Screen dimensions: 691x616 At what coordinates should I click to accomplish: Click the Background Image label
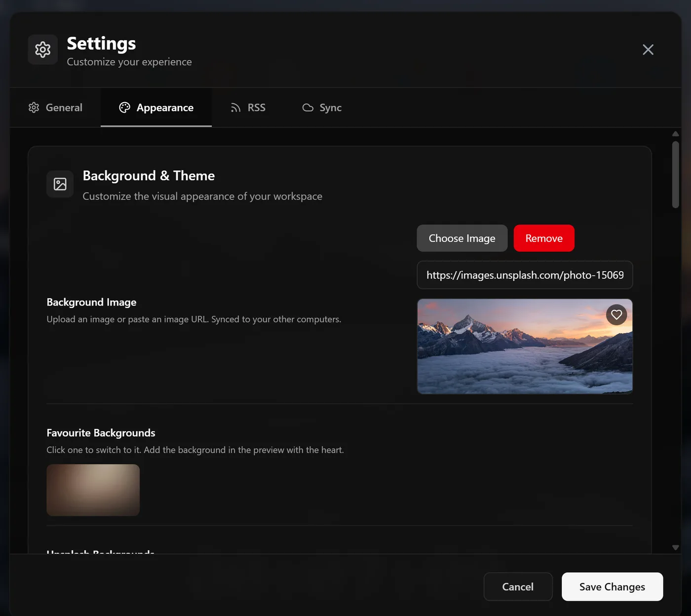(x=91, y=302)
